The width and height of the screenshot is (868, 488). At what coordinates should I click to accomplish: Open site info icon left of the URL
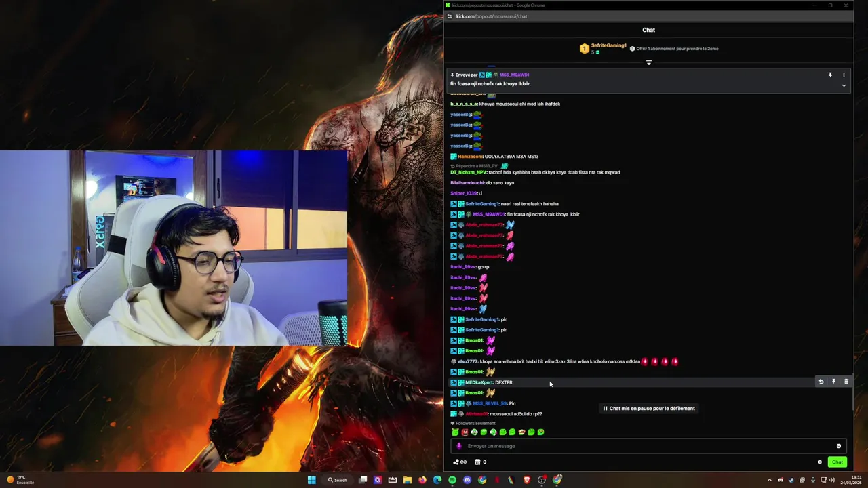449,16
